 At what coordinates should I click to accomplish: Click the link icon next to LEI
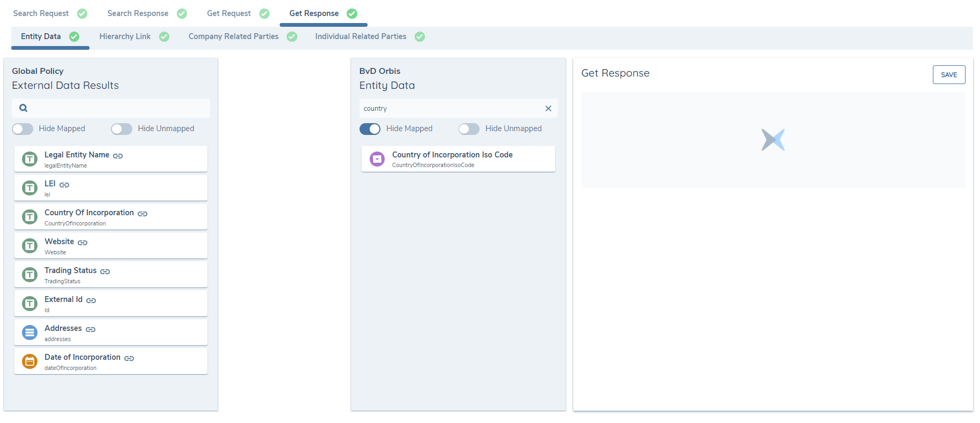tap(64, 185)
